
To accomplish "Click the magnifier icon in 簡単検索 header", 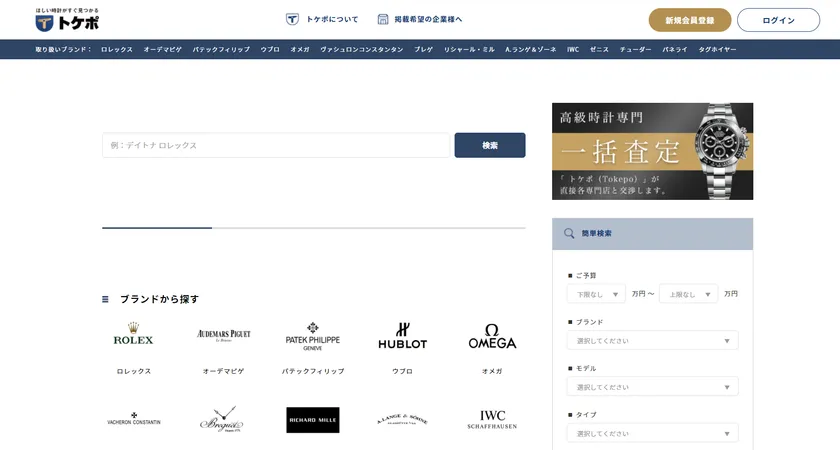I will (569, 233).
